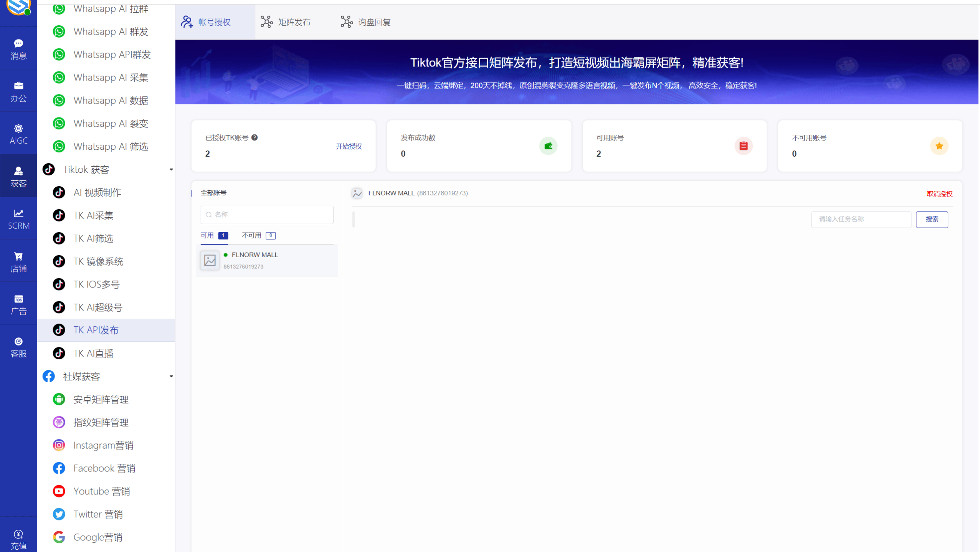Collapse the 社媒获客 section
The image size is (980, 552).
coord(171,376)
